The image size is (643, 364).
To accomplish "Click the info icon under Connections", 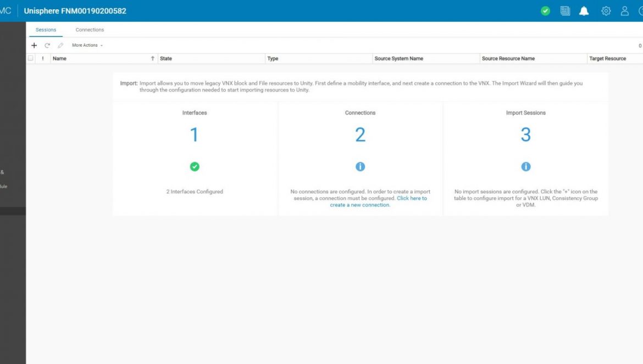I will pos(360,167).
